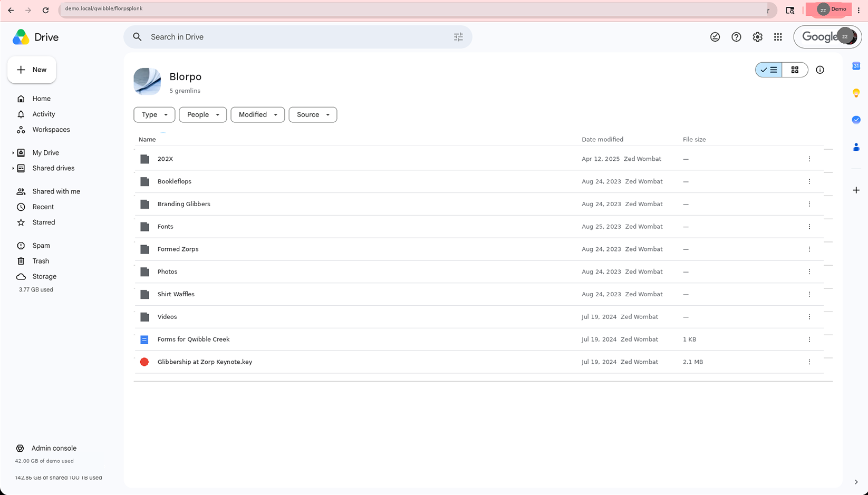
Task: Open browser menu three dots
Action: pyautogui.click(x=859, y=10)
